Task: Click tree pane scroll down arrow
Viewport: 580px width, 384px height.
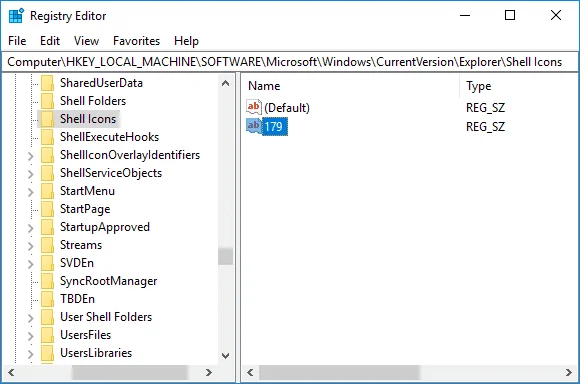Action: pos(225,356)
